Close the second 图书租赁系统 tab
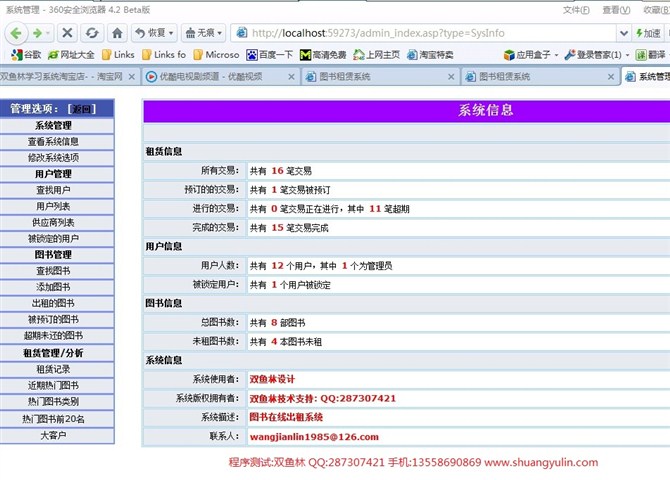The width and height of the screenshot is (670, 480). [611, 77]
